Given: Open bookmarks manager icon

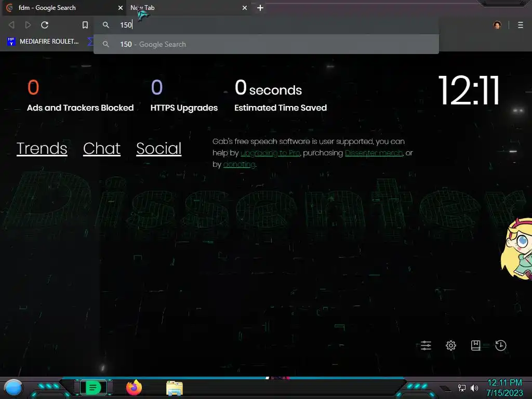Looking at the screenshot, I should 476,345.
